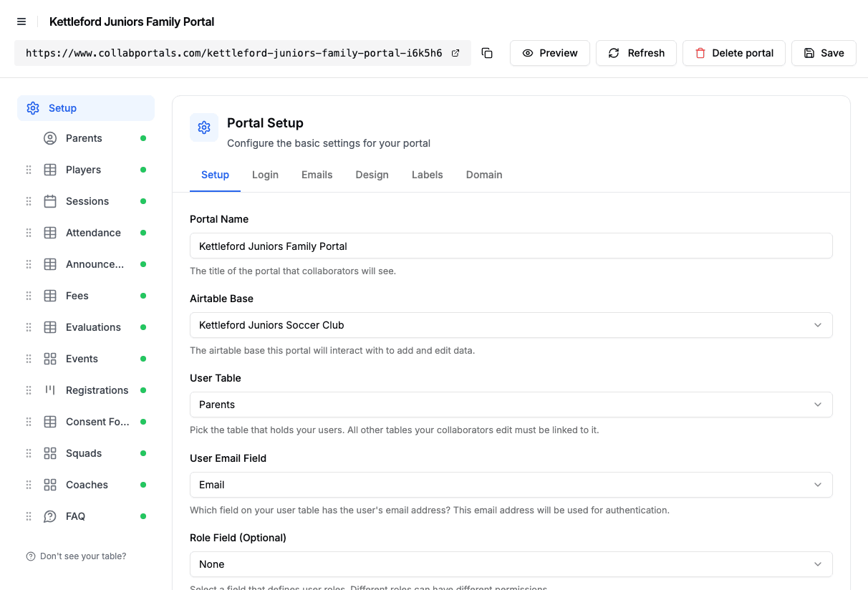Open the hamburger menu
Screen dimensions: 868x590
[x=21, y=21]
